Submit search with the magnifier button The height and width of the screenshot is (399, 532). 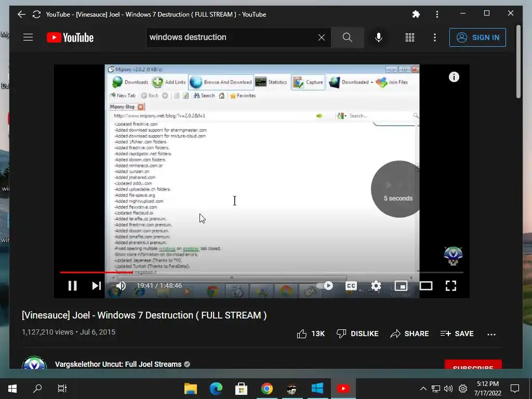click(x=348, y=37)
